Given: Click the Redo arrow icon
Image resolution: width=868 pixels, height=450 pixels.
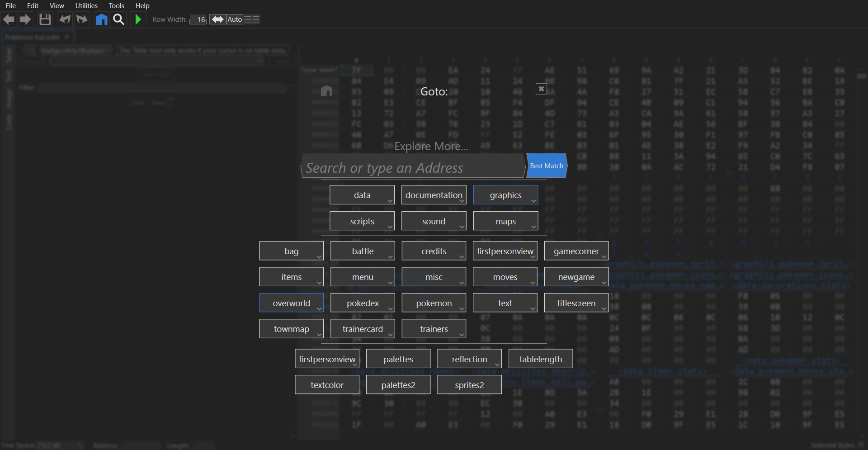Looking at the screenshot, I should [82, 19].
